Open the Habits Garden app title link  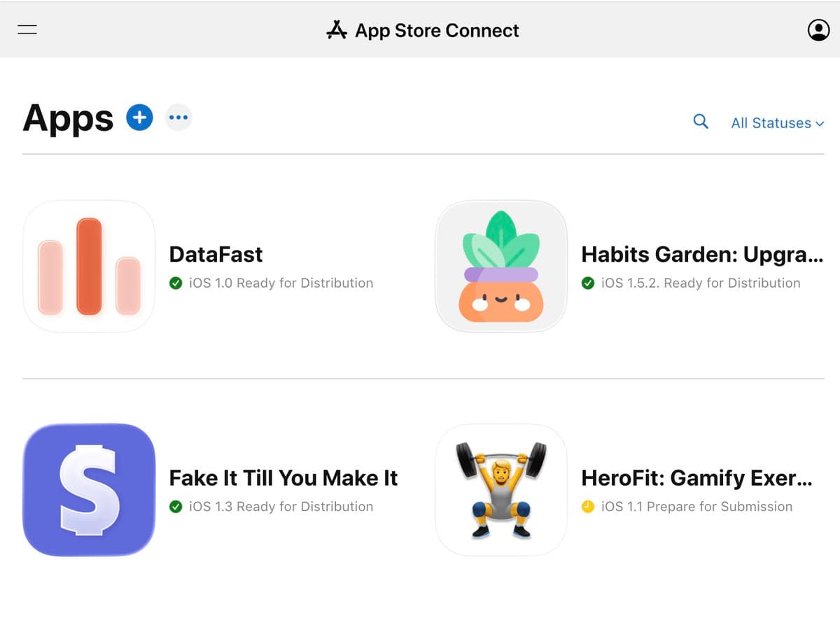click(702, 254)
